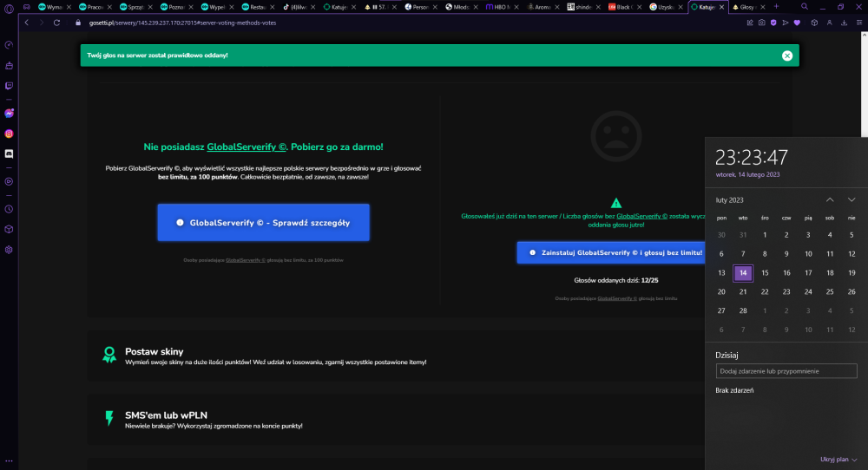
Task: Open the downloads icon in toolbar
Action: tap(845, 23)
